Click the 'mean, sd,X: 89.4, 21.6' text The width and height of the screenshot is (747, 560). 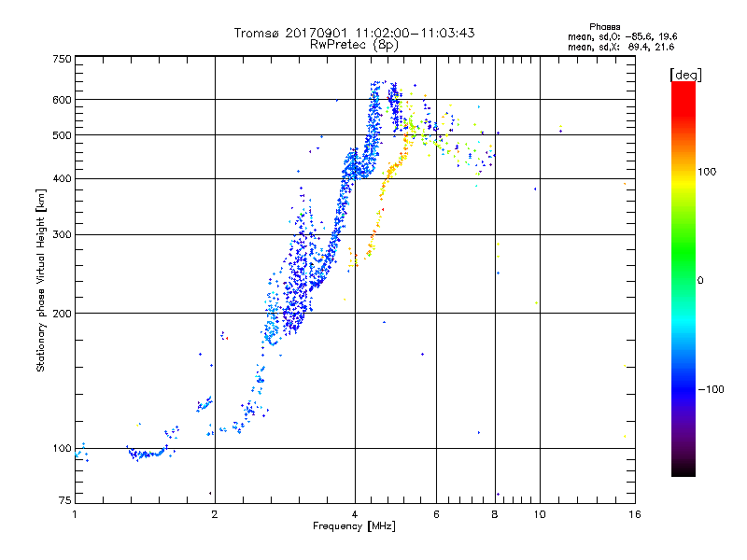pyautogui.click(x=621, y=47)
